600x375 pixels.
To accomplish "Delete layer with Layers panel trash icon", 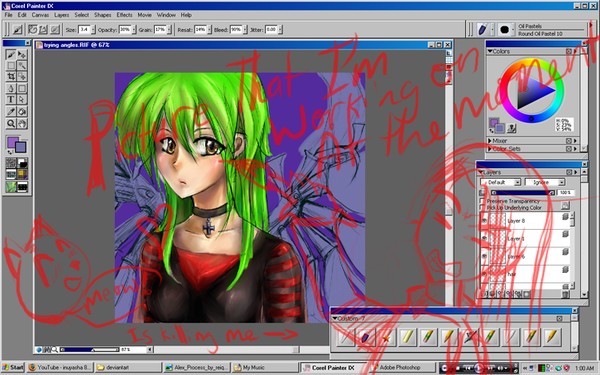I will click(x=565, y=294).
